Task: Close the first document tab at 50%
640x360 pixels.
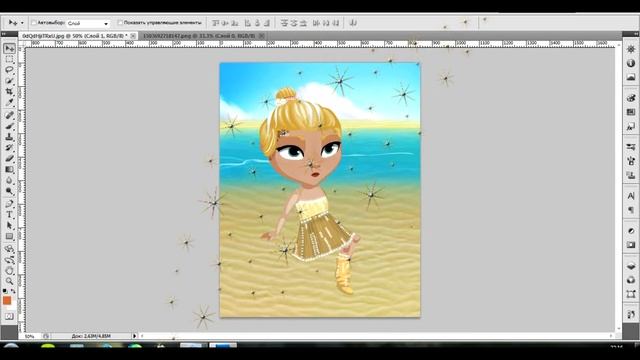Action: [x=133, y=36]
